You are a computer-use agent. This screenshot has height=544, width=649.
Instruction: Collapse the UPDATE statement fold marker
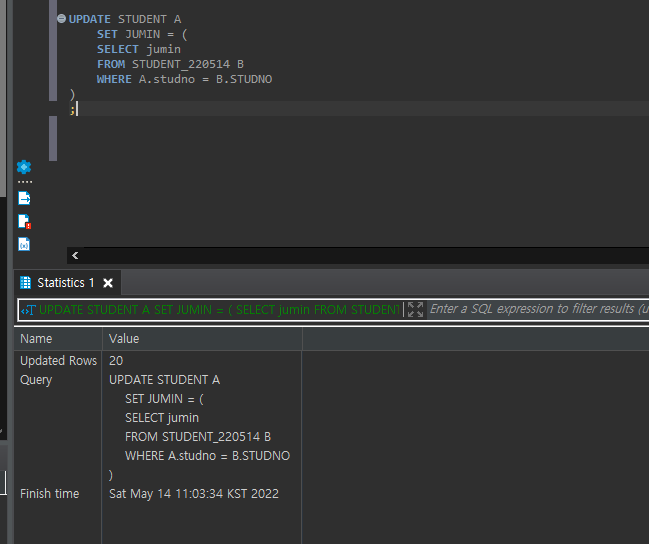61,19
